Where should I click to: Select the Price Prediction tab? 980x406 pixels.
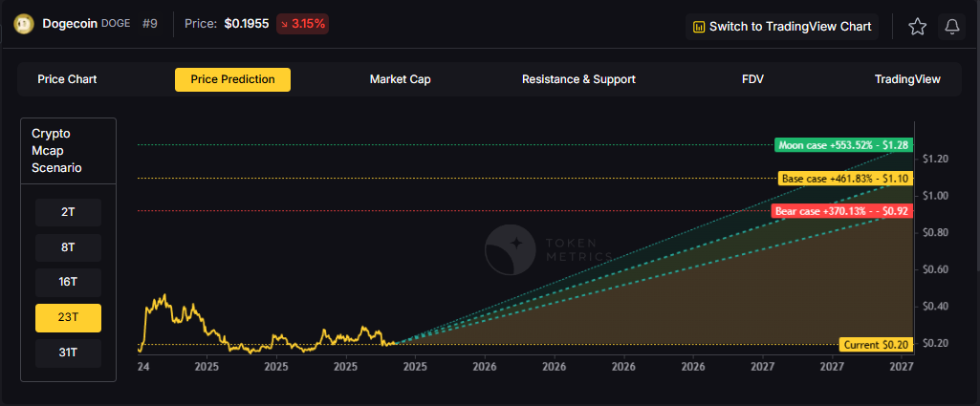click(232, 79)
